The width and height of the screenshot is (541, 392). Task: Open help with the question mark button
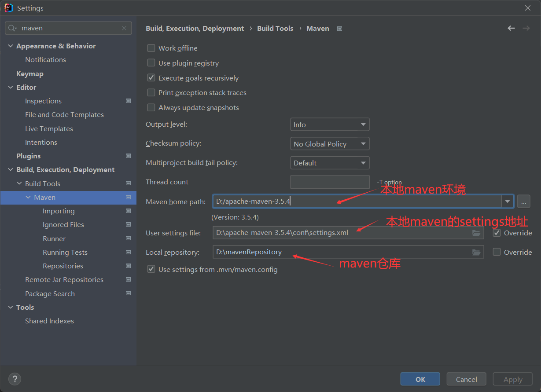tap(15, 379)
